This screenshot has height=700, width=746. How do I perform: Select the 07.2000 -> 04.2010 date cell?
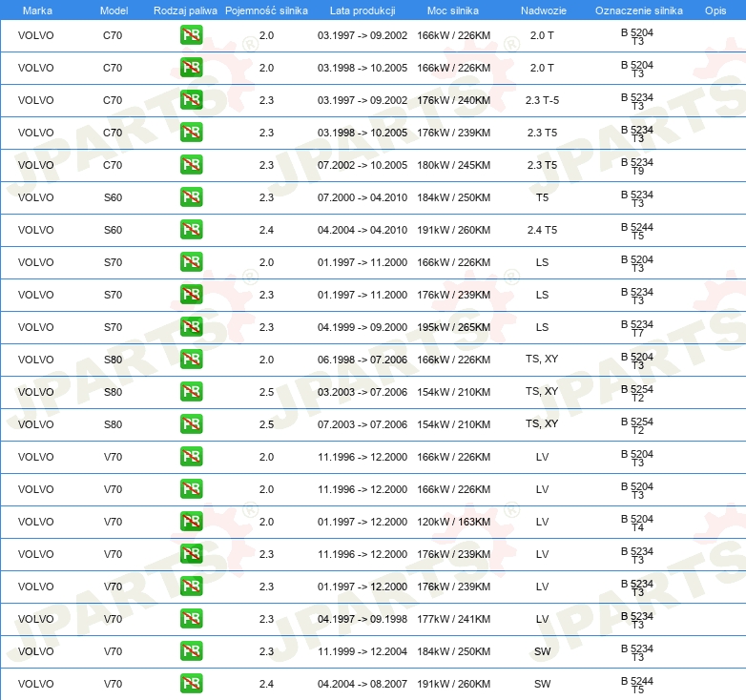tap(363, 197)
